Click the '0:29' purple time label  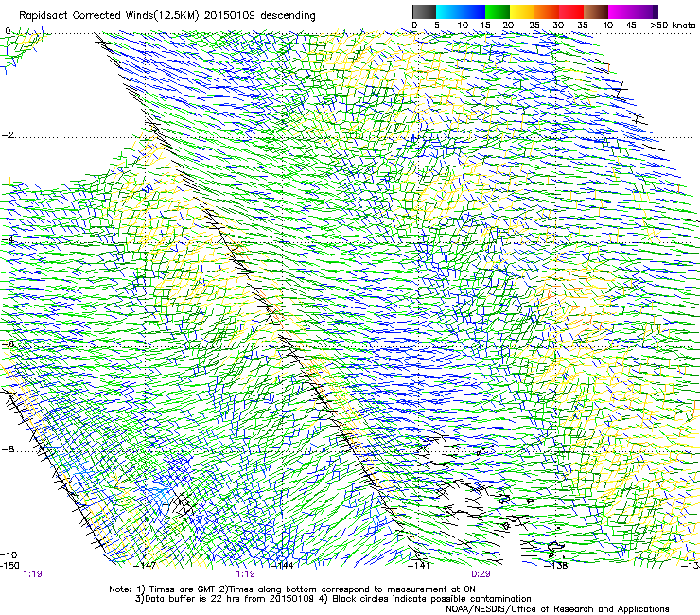[481, 574]
